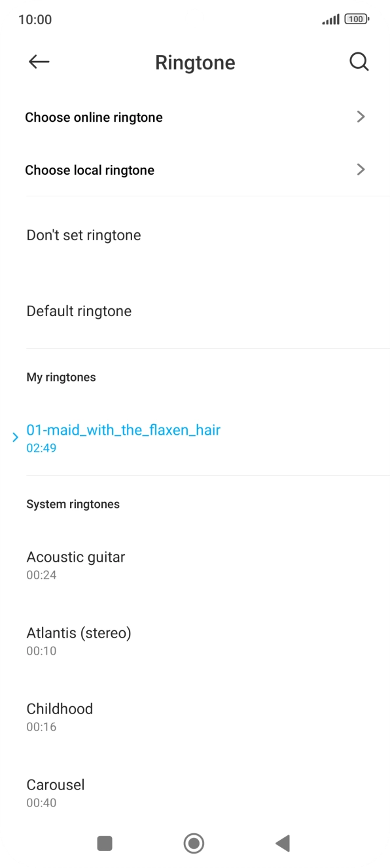
Task: Tap the recent apps square button
Action: pos(104,844)
